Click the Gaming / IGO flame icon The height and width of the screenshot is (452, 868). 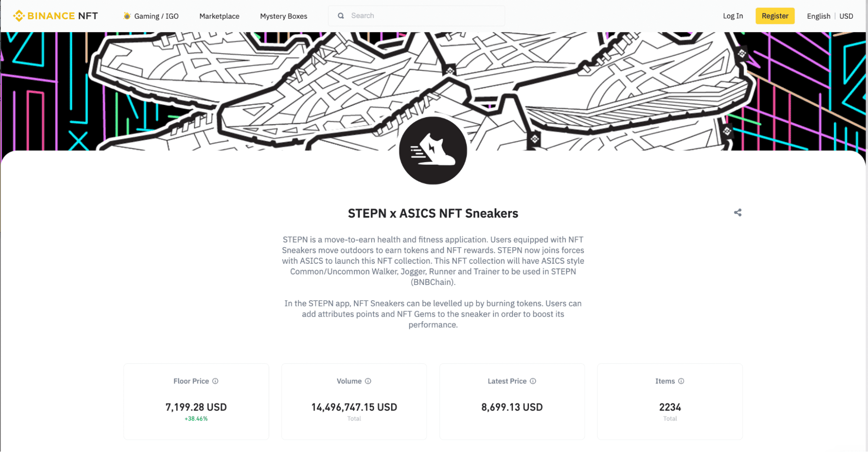(x=127, y=16)
